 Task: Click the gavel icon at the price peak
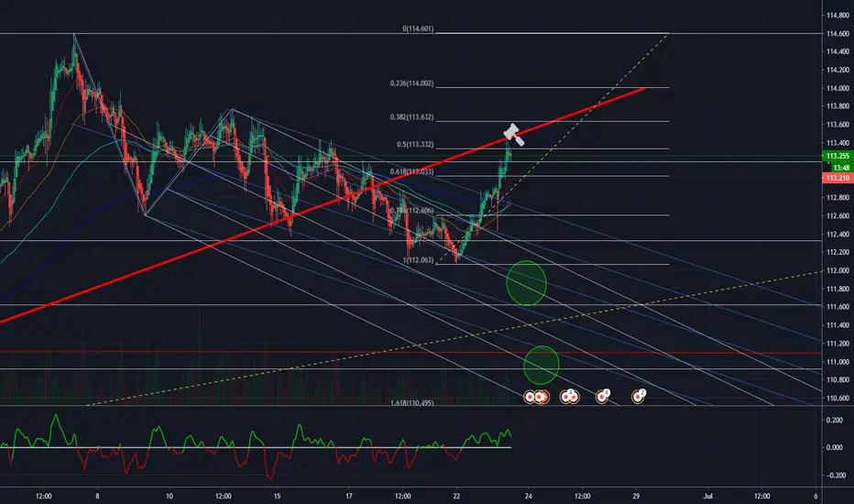[x=514, y=135]
